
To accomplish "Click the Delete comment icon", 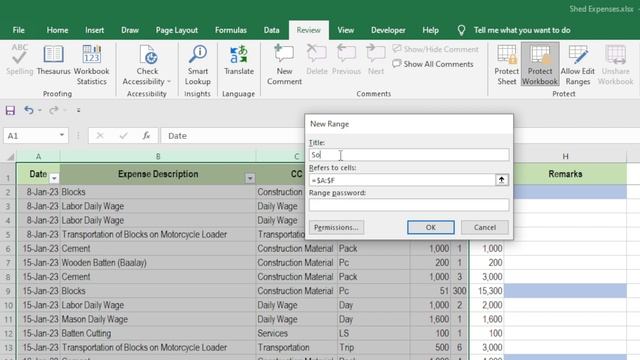I will [x=317, y=60].
